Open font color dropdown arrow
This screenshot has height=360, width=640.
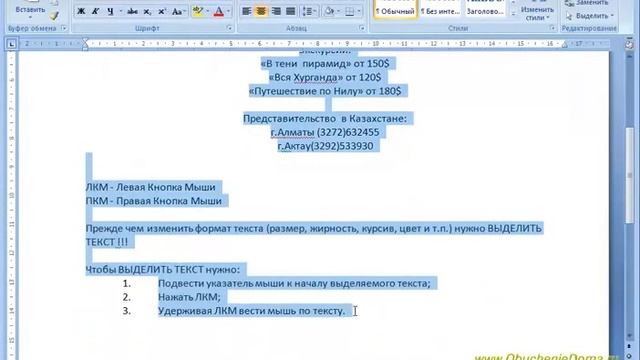pyautogui.click(x=229, y=11)
